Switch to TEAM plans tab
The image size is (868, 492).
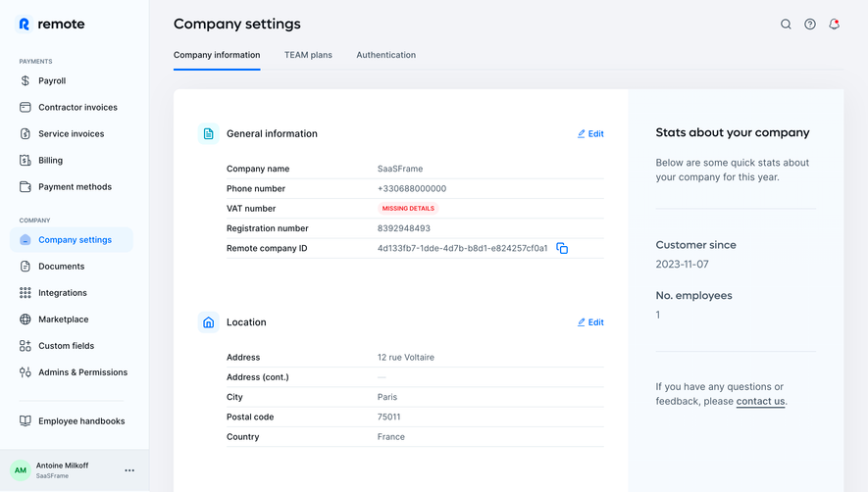coord(308,55)
